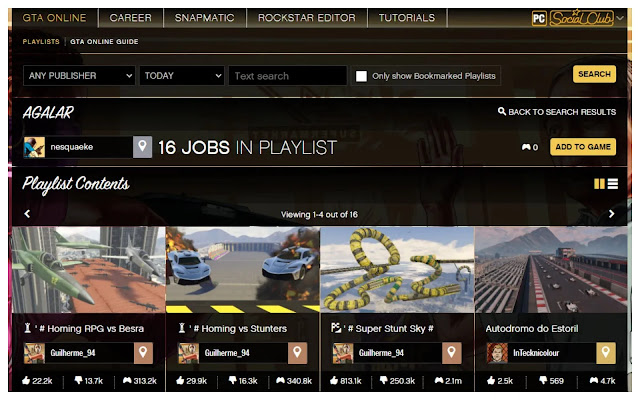Open Guilherme_94 avatar under Homing vs Stunters
The width and height of the screenshot is (640, 400).
coord(189,353)
